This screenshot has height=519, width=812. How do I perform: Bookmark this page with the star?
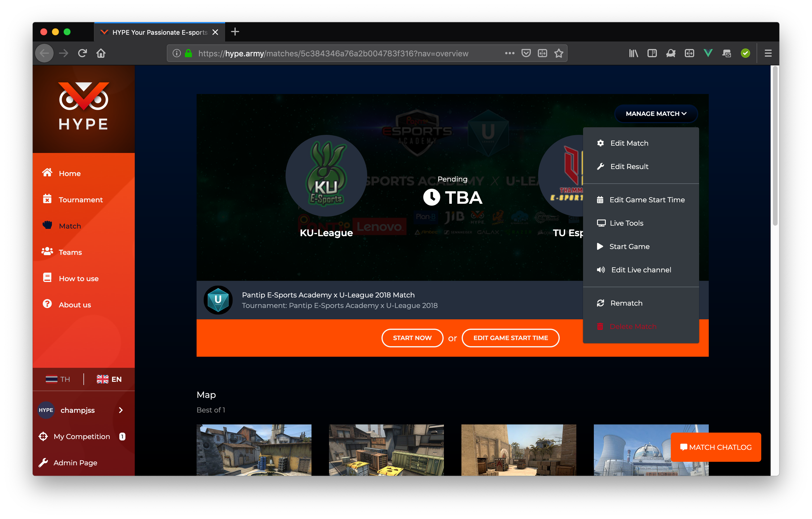click(x=559, y=53)
